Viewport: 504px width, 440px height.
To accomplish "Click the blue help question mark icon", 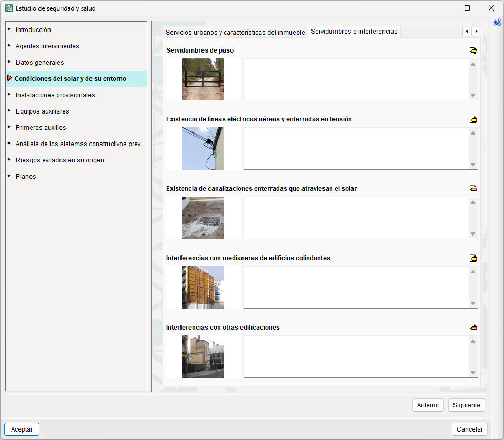I will (497, 22).
